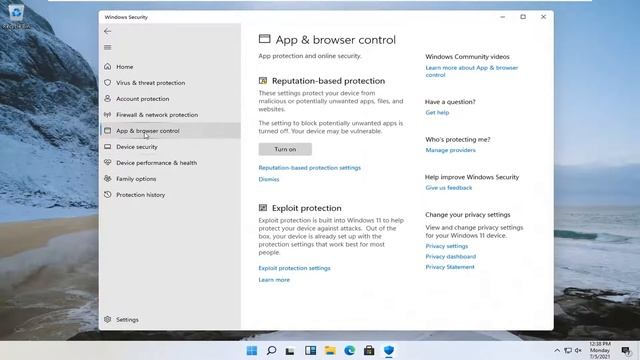
Task: Open the taskbar clock and date
Action: point(600,350)
